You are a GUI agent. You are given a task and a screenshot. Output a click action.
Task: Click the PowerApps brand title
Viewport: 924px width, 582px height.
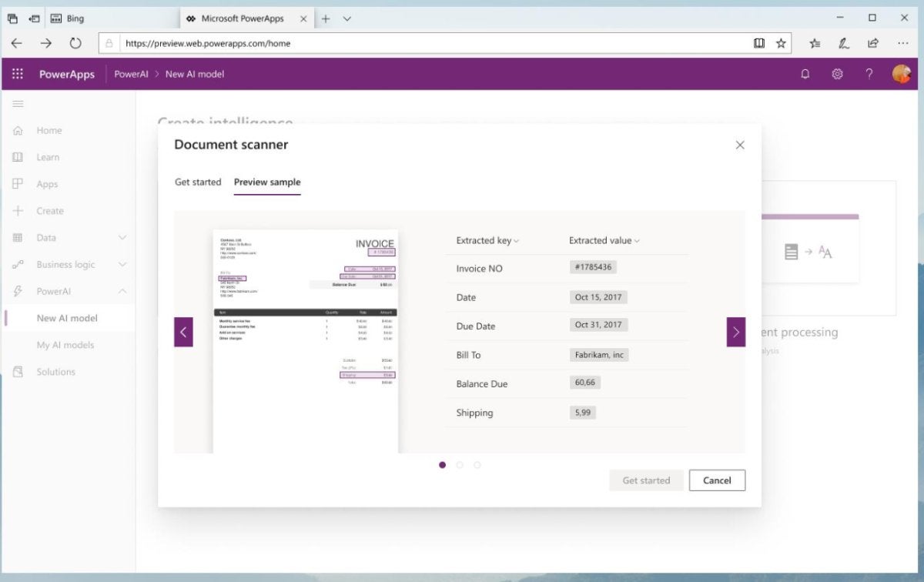(x=67, y=74)
